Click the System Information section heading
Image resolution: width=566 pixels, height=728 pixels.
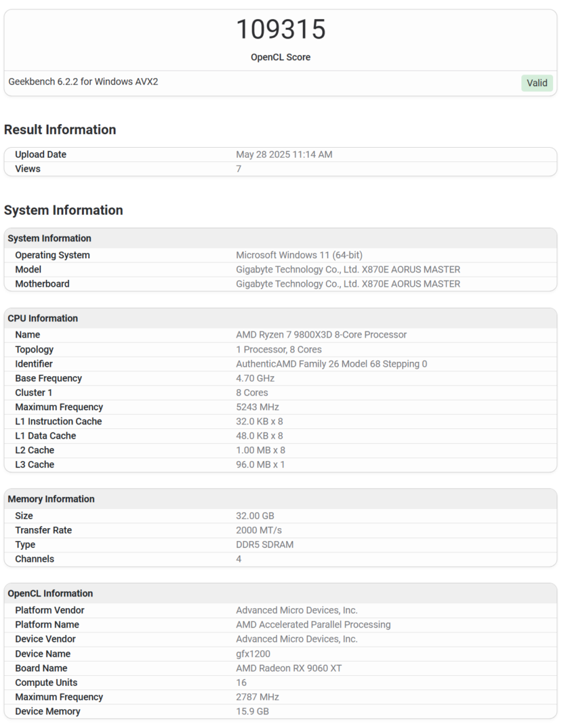coord(64,210)
